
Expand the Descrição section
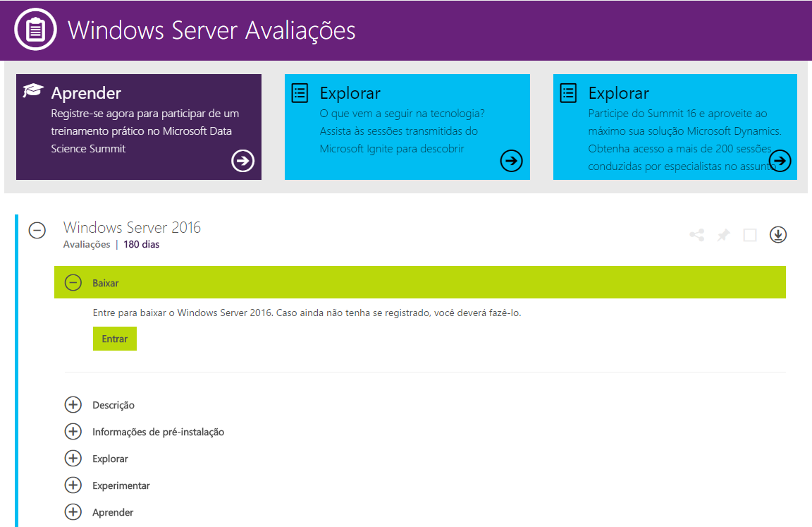(73, 405)
